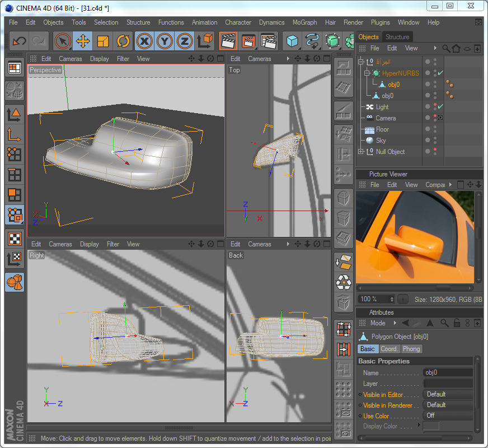Add a spline object from the toolbar
The image size is (488, 448).
click(312, 41)
